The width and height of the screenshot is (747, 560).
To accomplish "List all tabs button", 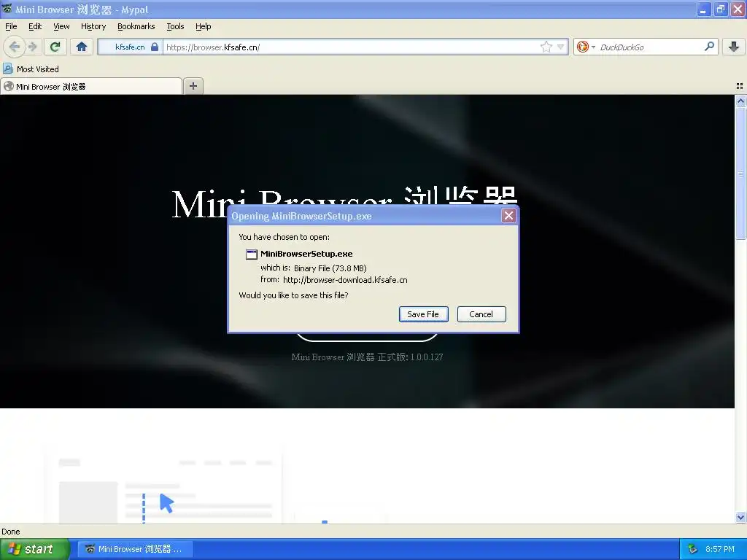I will [740, 86].
